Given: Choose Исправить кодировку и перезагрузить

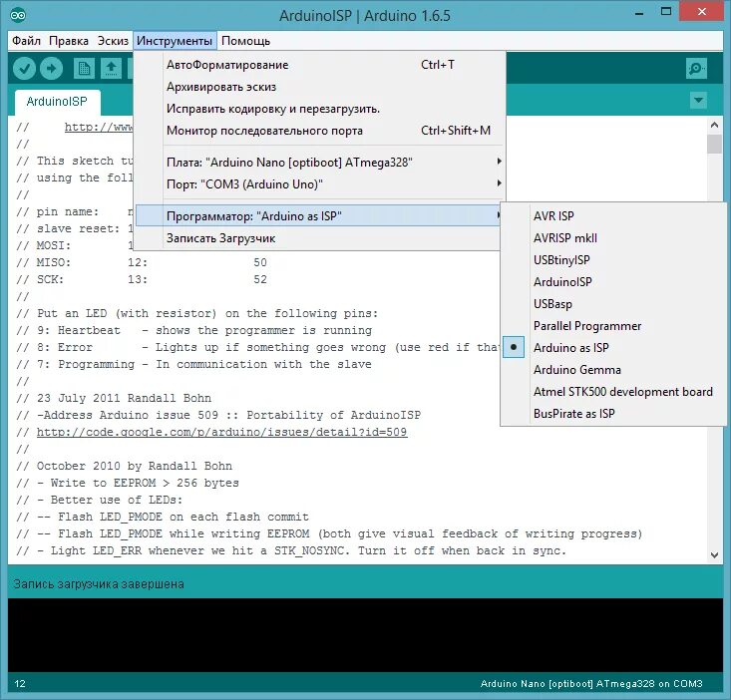Looking at the screenshot, I should pyautogui.click(x=320, y=109).
